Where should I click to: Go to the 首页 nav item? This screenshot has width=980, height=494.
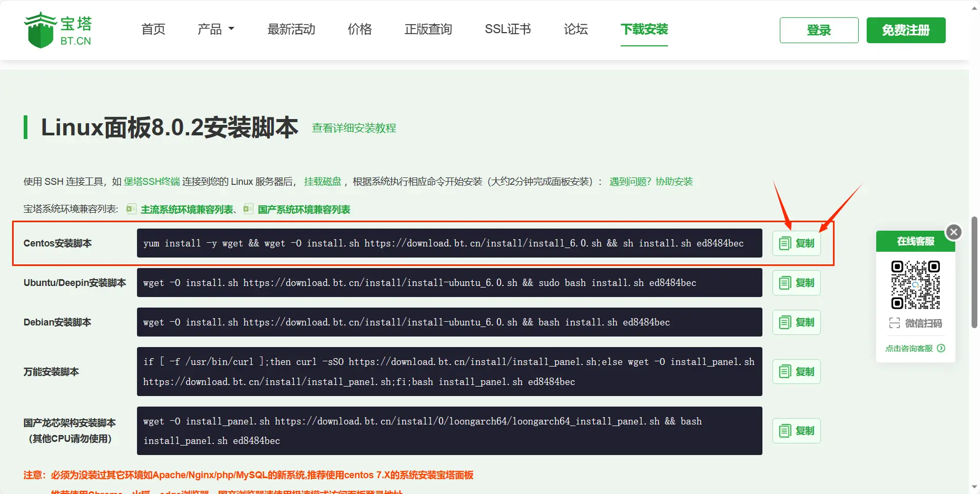(153, 29)
